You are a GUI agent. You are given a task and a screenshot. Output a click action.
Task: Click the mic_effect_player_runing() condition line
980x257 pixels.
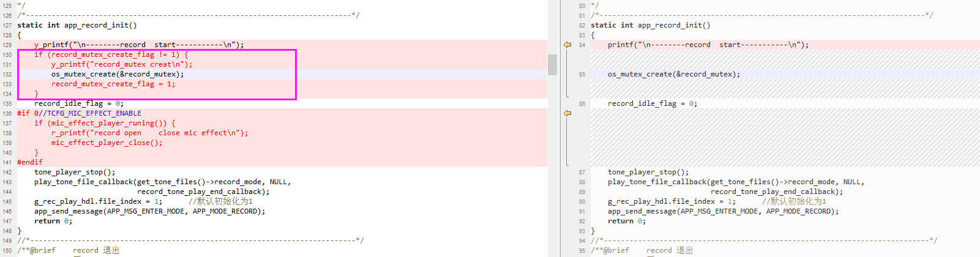pyautogui.click(x=105, y=123)
